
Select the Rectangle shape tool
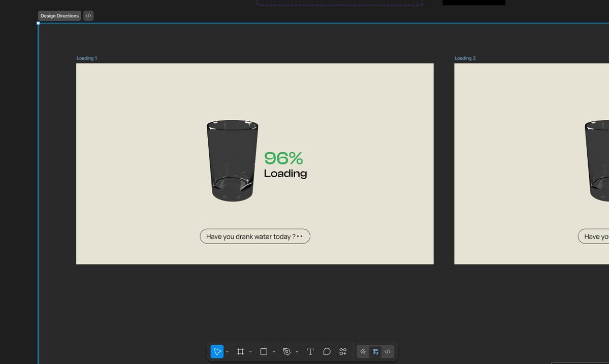pos(264,352)
